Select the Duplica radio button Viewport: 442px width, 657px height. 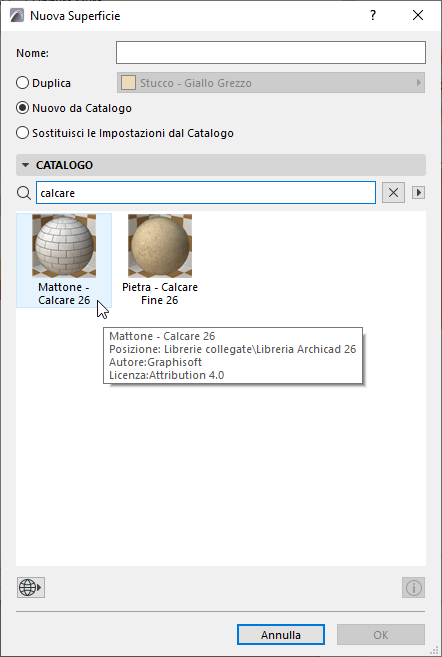[x=22, y=83]
